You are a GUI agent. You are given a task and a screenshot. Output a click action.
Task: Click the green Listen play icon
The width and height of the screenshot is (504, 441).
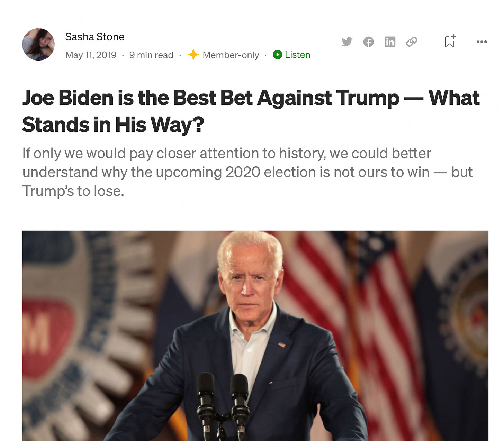coord(277,55)
